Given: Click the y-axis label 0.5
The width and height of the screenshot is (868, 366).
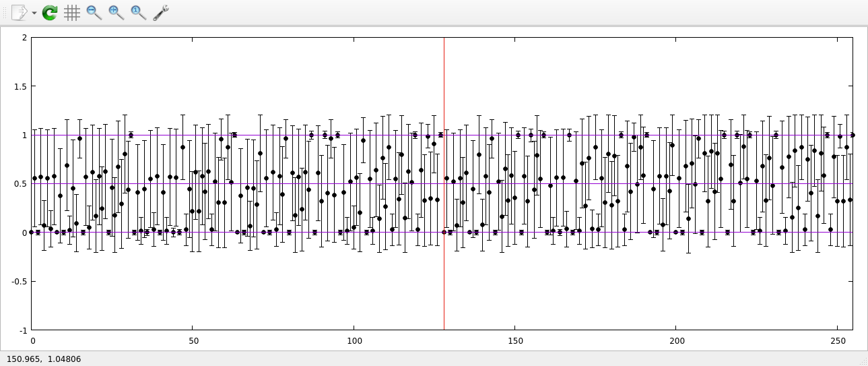Looking at the screenshot, I should pyautogui.click(x=21, y=184).
